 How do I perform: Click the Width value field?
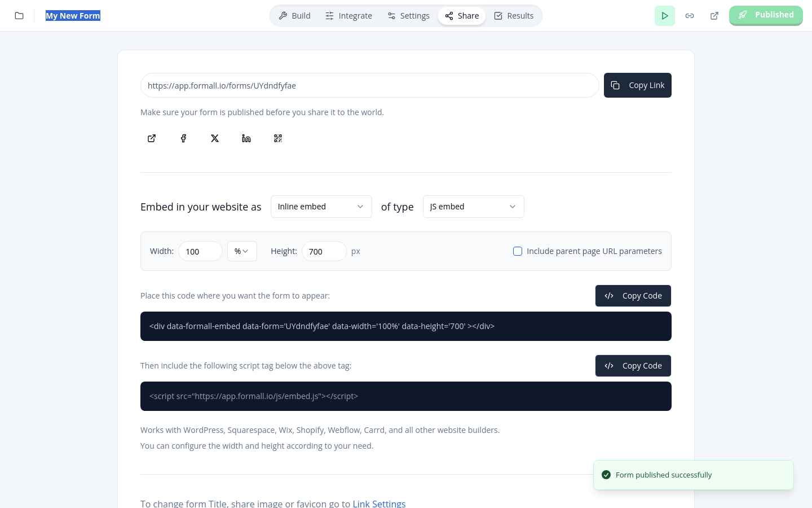coord(200,251)
